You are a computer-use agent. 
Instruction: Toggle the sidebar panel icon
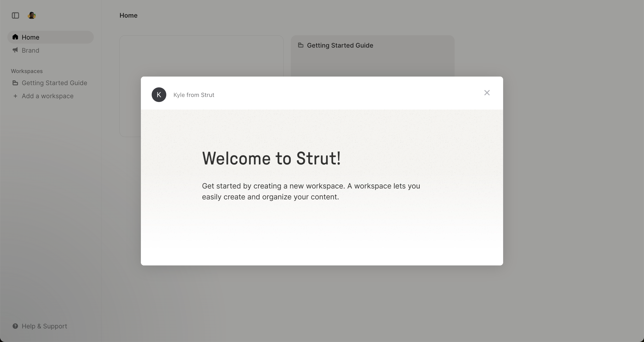pos(15,16)
